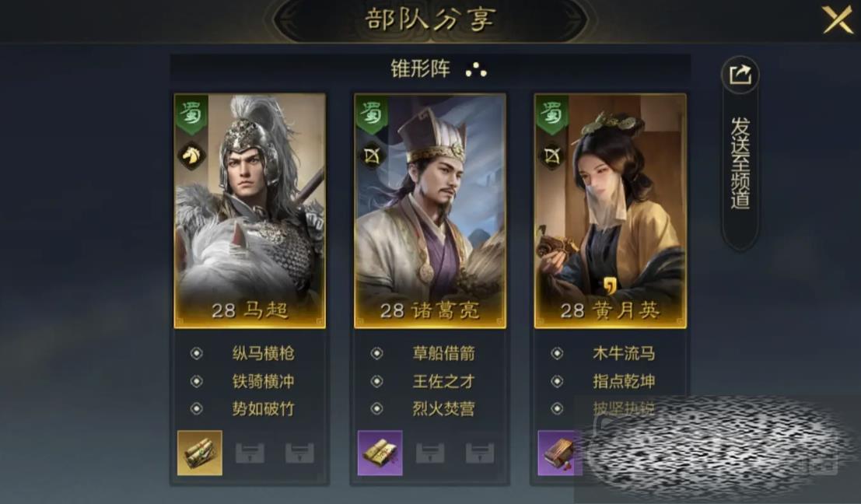Click the 锥形阵 formation dots icon
The width and height of the screenshot is (861, 504).
476,70
